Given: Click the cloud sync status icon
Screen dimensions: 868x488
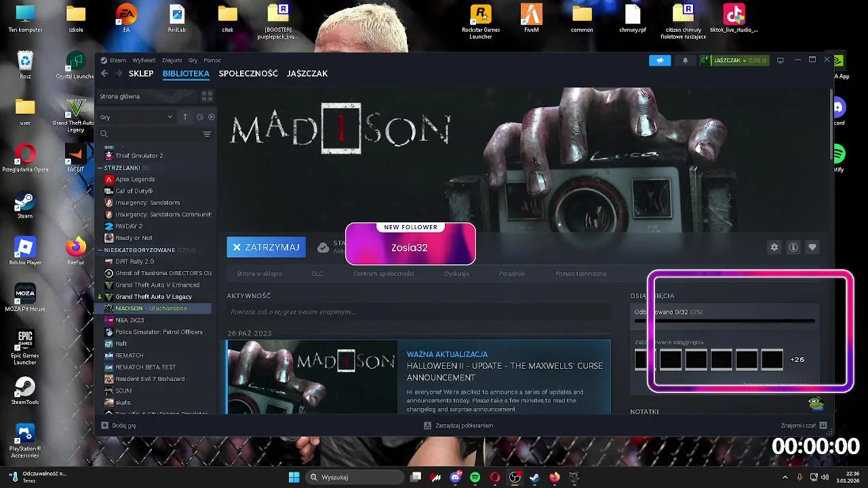Looking at the screenshot, I should click(323, 247).
